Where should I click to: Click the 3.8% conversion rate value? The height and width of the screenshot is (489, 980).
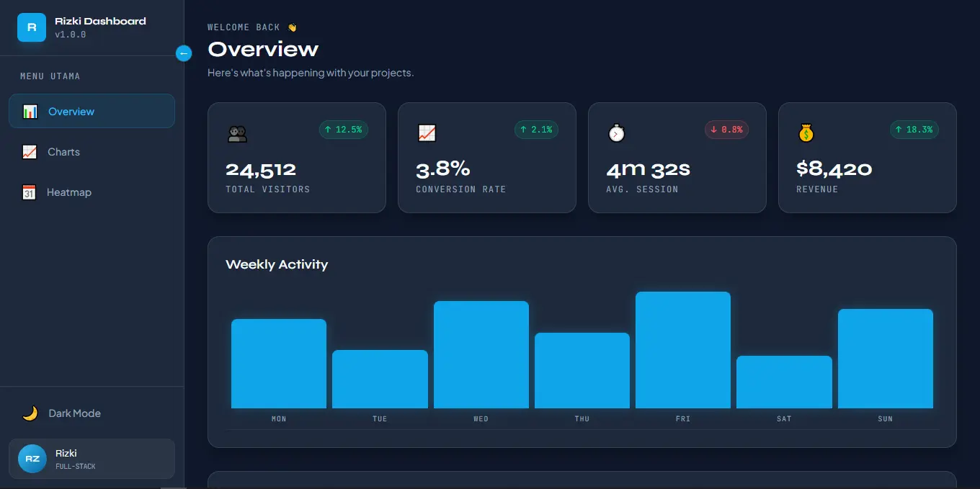coord(443,170)
